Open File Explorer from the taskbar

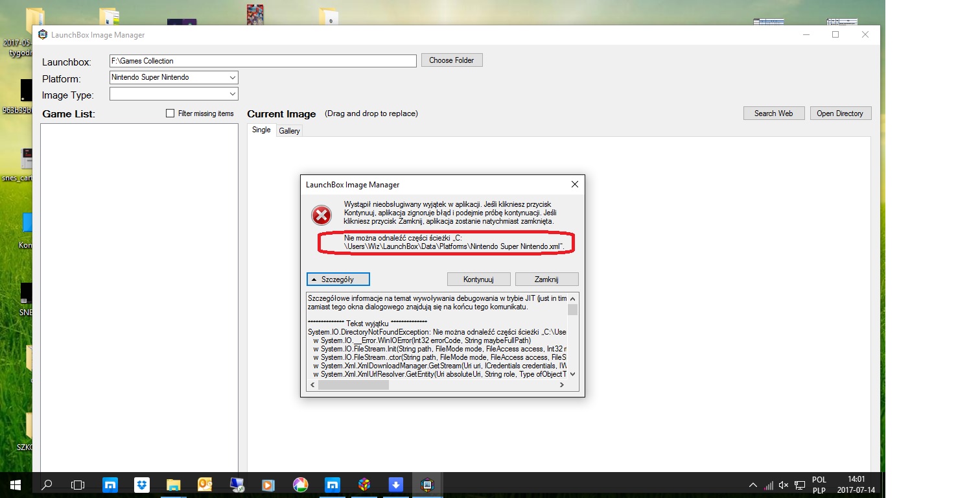pyautogui.click(x=174, y=484)
